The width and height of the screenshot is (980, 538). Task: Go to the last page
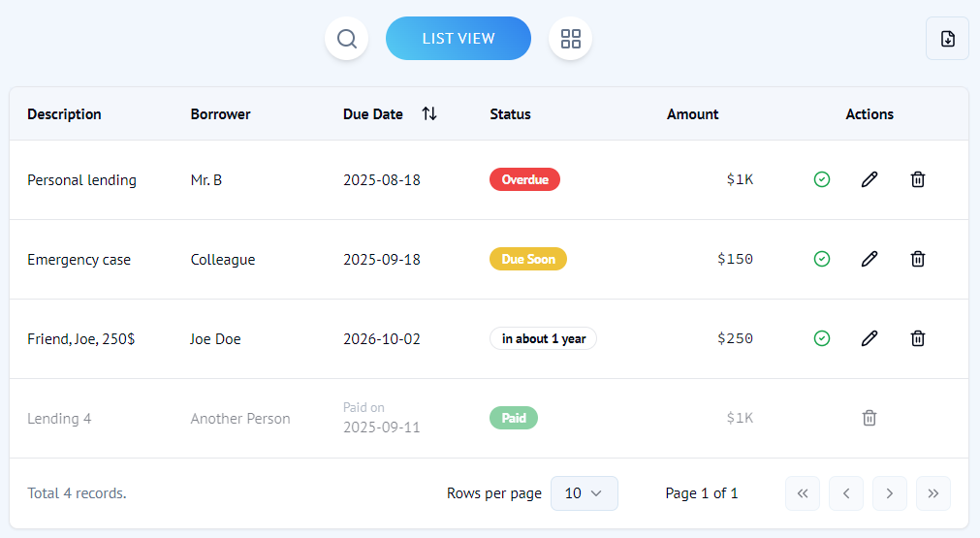pyautogui.click(x=933, y=493)
